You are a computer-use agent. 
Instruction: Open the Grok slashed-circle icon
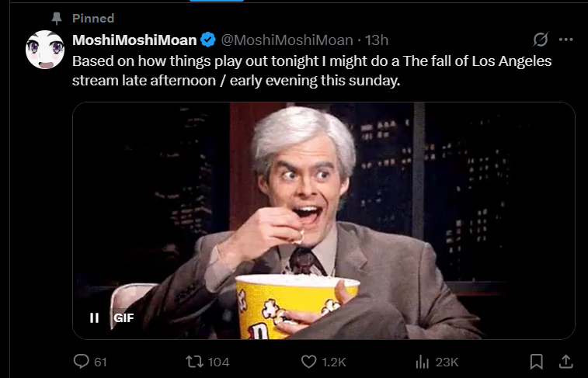tap(541, 40)
